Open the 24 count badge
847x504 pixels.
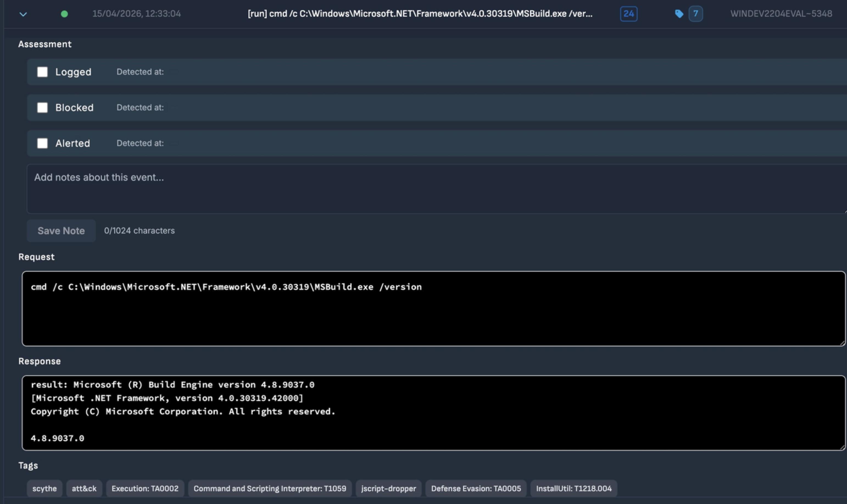tap(629, 14)
